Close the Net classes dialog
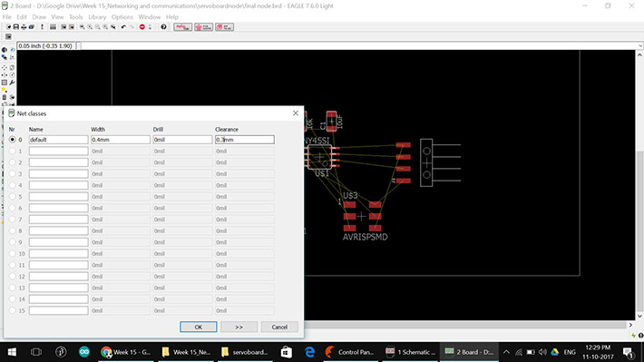Viewport: 644px width, 362px height. click(x=296, y=113)
